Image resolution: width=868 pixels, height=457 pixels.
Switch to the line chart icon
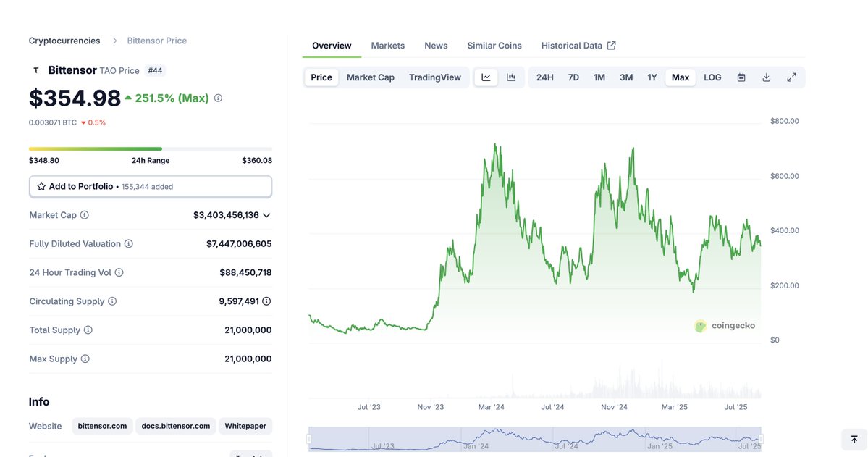486,77
